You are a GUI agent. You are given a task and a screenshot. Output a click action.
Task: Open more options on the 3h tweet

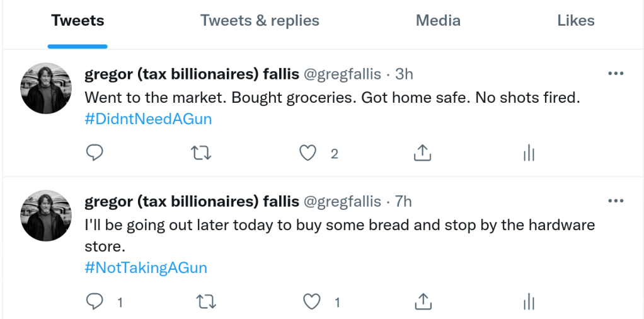(x=615, y=74)
